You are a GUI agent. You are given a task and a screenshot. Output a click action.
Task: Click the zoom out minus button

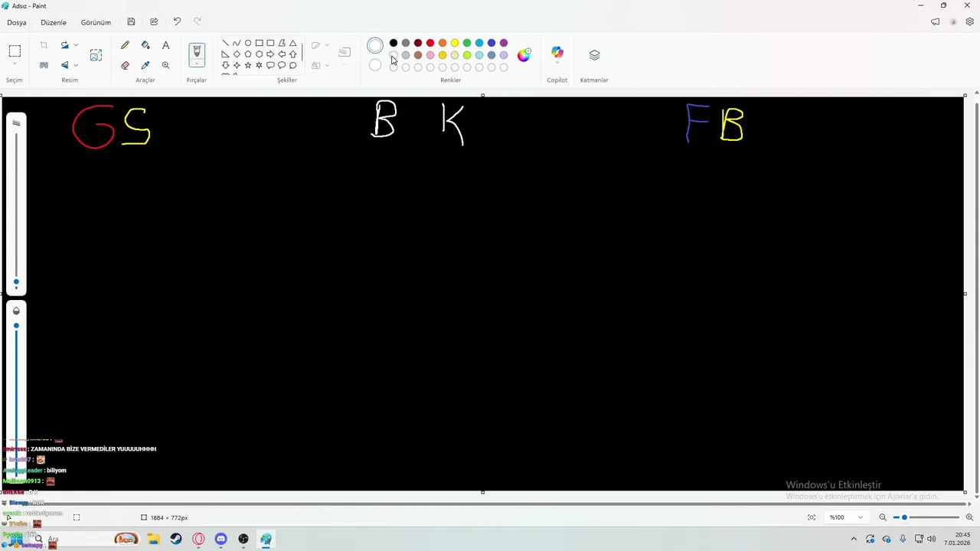883,517
